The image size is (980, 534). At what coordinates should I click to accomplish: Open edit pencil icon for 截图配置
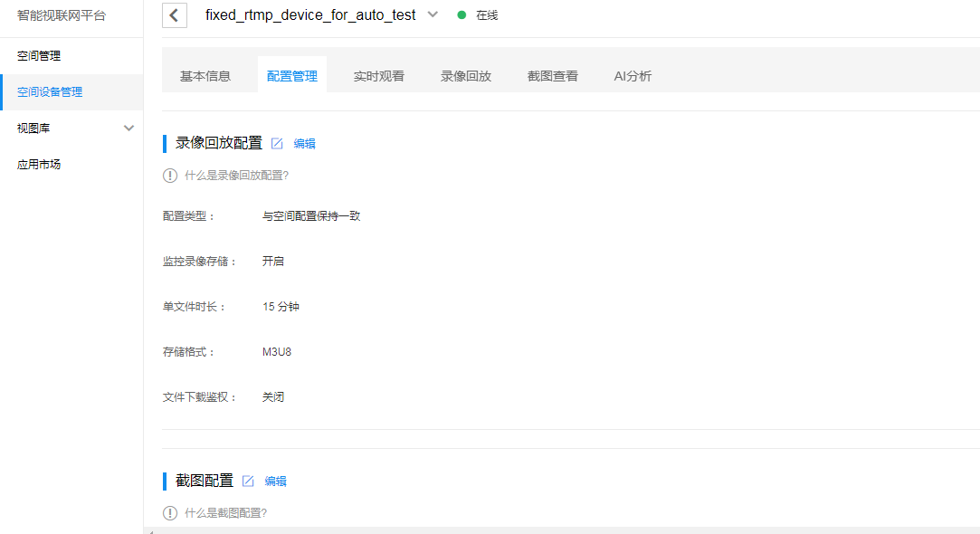pyautogui.click(x=248, y=481)
